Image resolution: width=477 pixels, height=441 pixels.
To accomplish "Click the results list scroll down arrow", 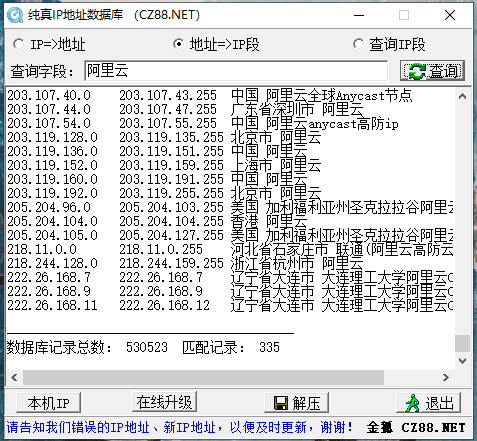I will tap(462, 361).
